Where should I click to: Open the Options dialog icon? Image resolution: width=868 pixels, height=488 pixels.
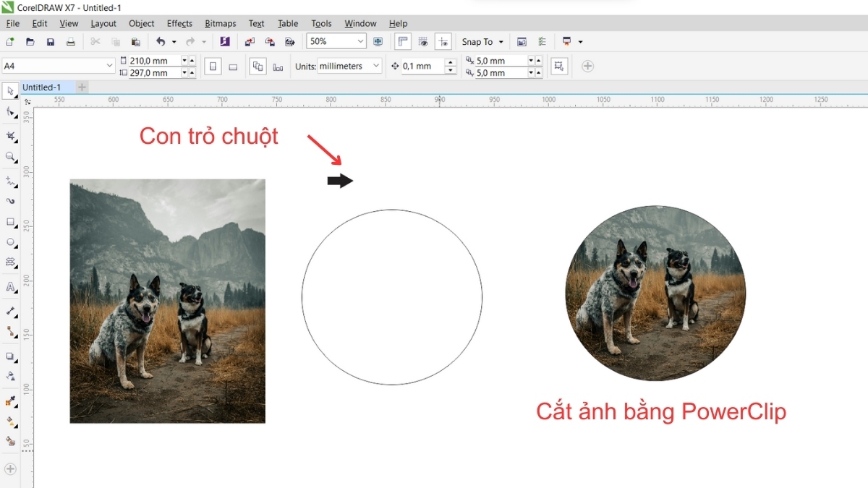pyautogui.click(x=542, y=42)
